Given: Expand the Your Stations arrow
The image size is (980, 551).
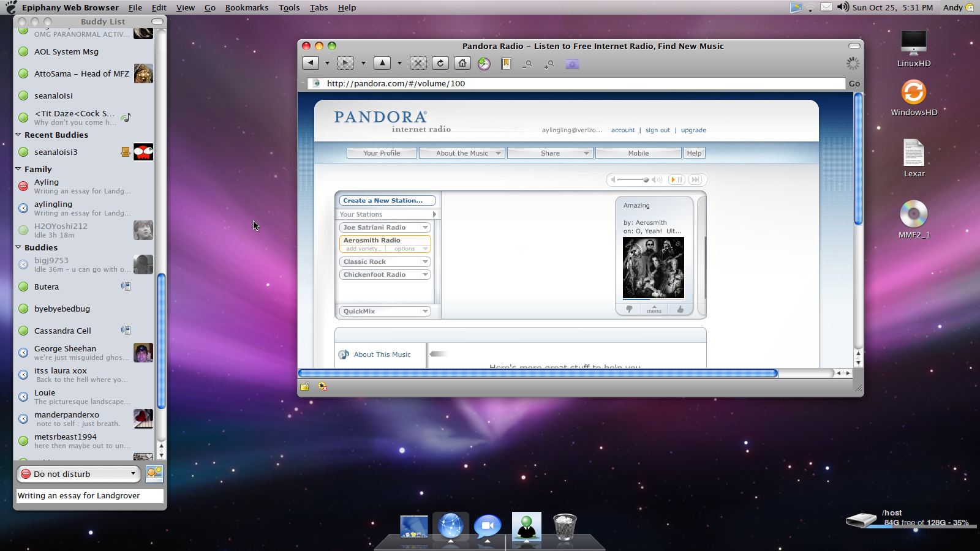Looking at the screenshot, I should 434,214.
